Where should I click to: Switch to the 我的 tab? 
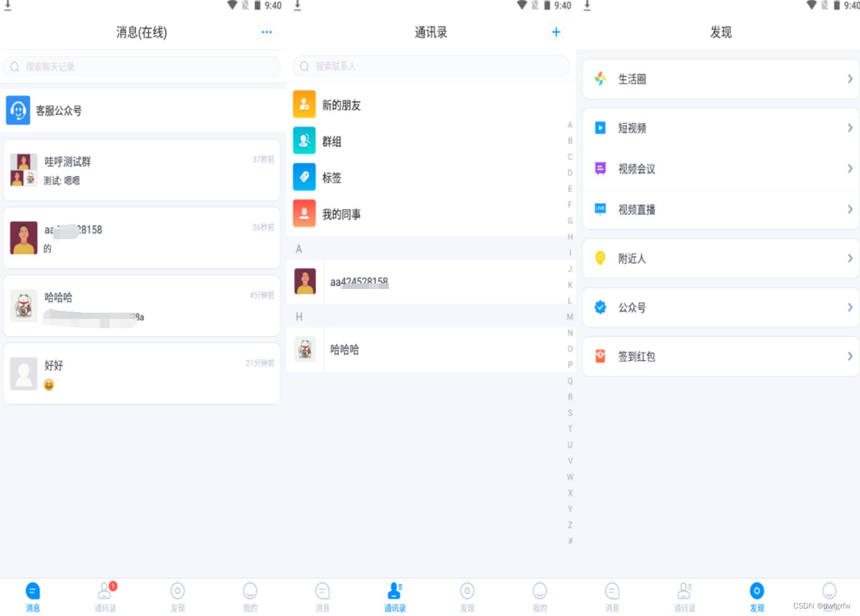coord(250,596)
